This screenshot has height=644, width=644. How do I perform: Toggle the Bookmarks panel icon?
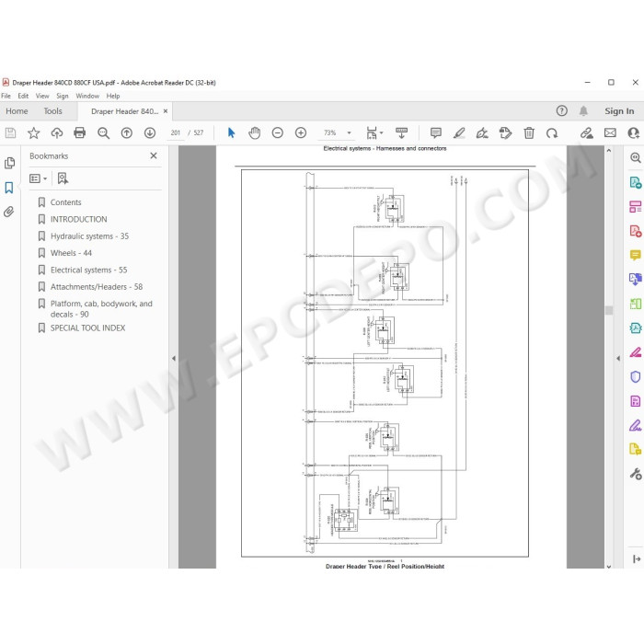pos(9,188)
